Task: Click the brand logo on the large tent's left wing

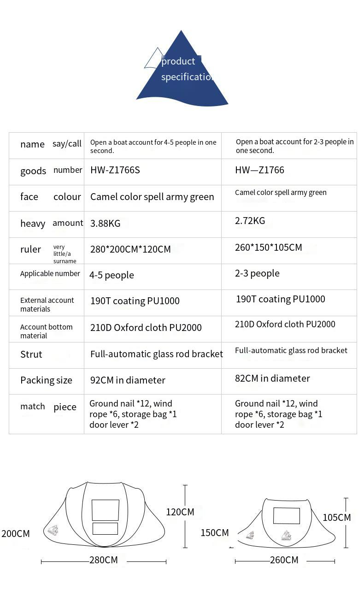Action: 53,531
